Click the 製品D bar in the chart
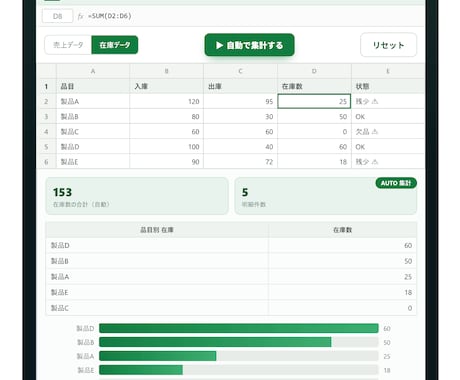460x380 pixels. 239,328
